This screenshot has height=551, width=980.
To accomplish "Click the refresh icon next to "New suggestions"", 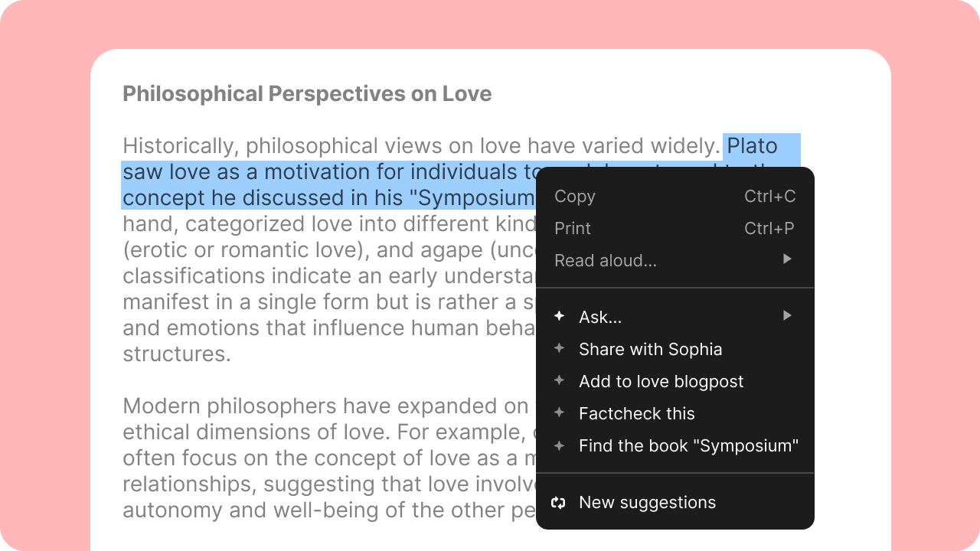I will 558,502.
